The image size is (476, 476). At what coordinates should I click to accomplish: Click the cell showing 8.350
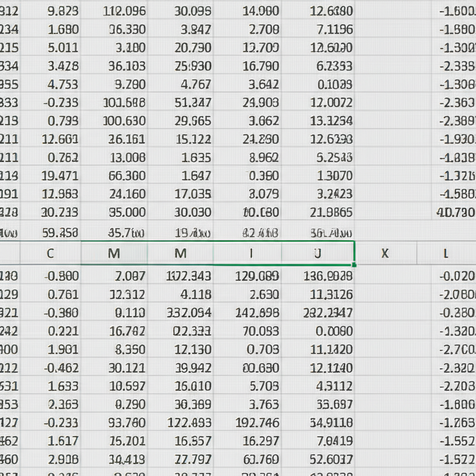tap(114, 349)
